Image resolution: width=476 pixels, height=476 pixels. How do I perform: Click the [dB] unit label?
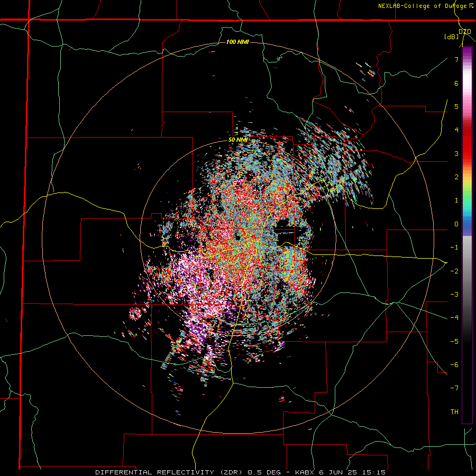(452, 37)
